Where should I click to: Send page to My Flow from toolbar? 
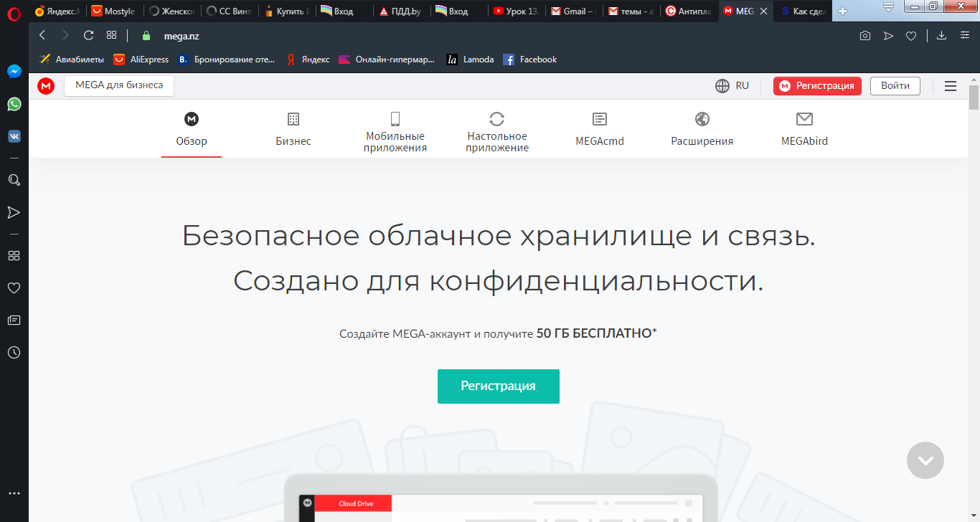(x=888, y=36)
